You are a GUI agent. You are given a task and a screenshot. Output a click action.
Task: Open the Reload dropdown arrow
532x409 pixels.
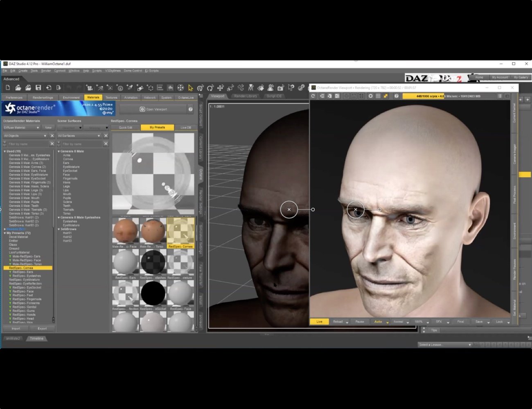click(x=347, y=322)
